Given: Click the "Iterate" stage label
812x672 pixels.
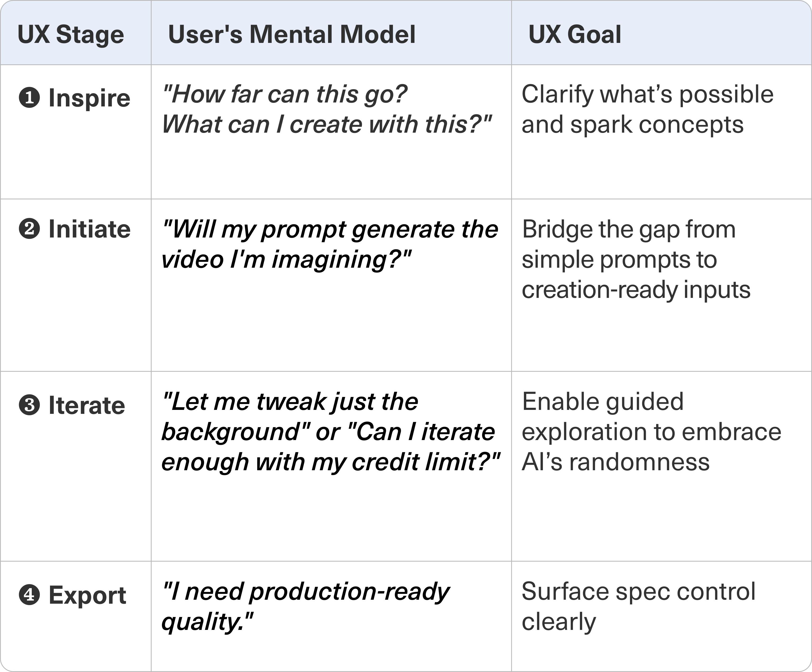Looking at the screenshot, I should (87, 405).
